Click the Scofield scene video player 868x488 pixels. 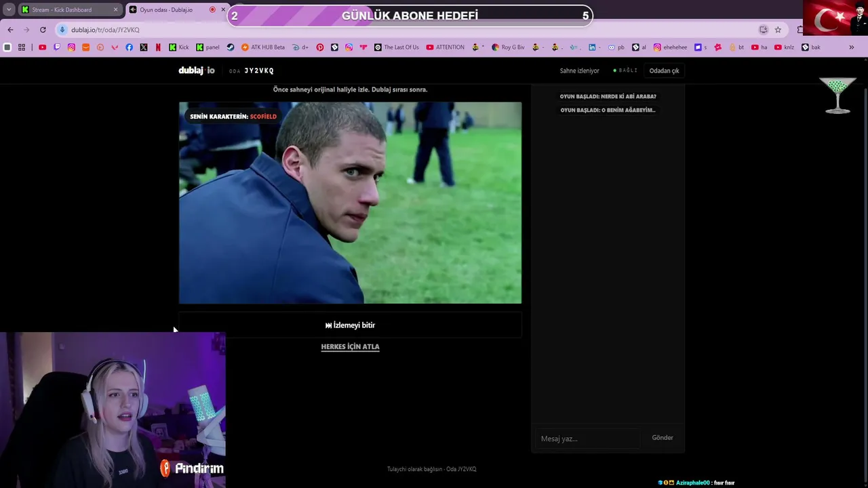pos(350,203)
